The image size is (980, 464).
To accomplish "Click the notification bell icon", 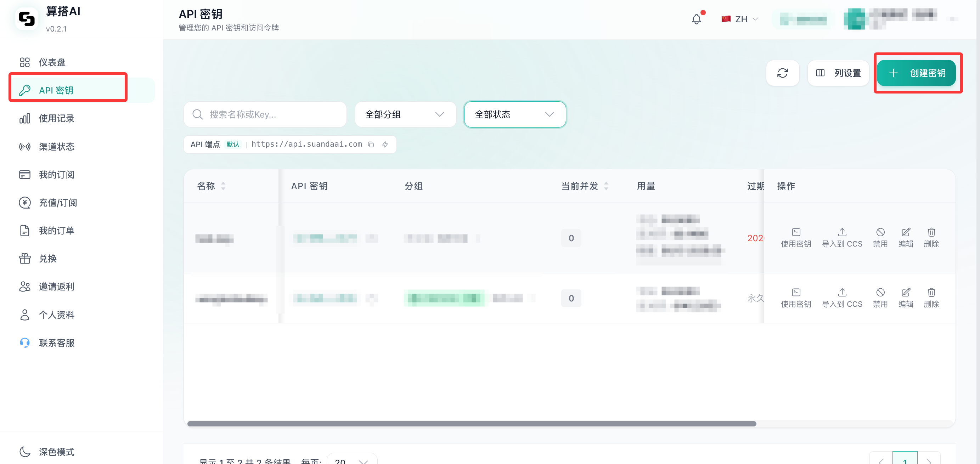I will pos(696,19).
